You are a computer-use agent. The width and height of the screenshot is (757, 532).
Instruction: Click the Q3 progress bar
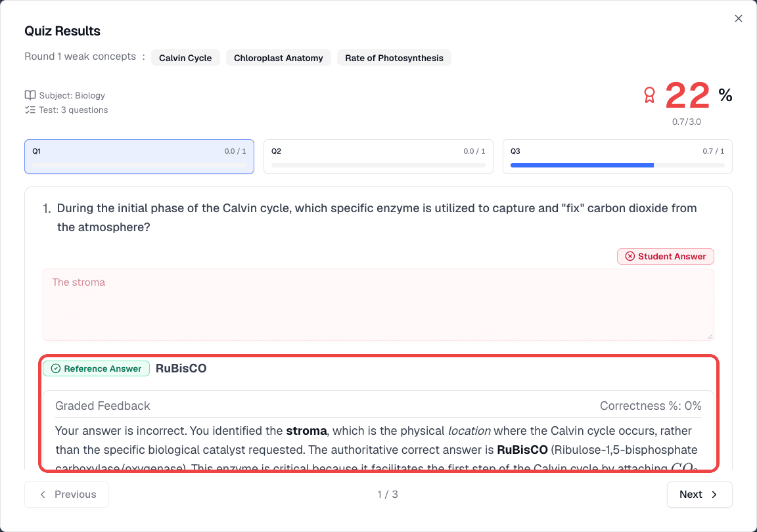pyautogui.click(x=618, y=165)
